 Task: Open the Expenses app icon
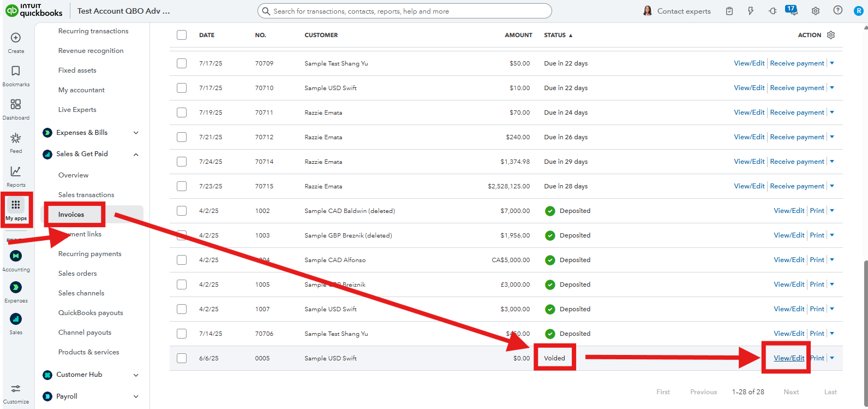tap(16, 287)
